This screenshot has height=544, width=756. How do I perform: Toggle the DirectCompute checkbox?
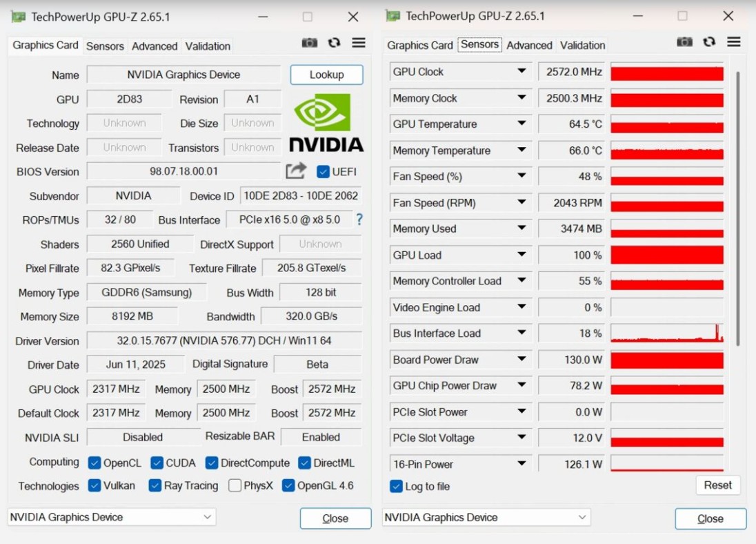[x=211, y=463]
